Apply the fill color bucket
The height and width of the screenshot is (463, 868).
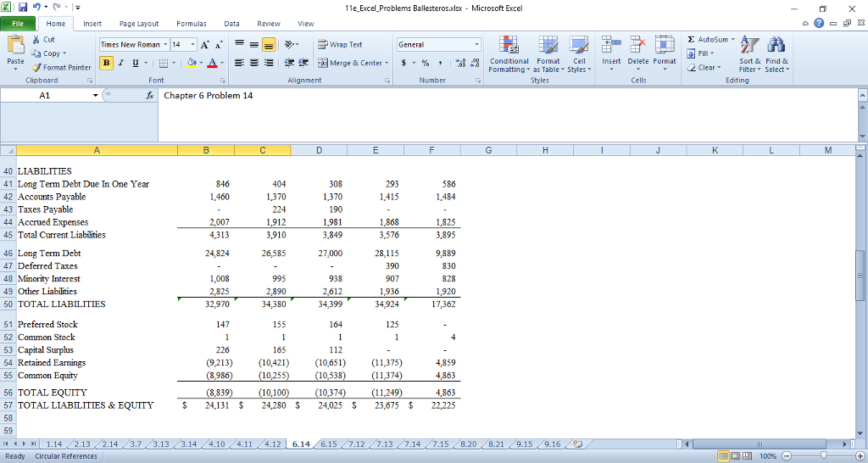click(x=191, y=63)
